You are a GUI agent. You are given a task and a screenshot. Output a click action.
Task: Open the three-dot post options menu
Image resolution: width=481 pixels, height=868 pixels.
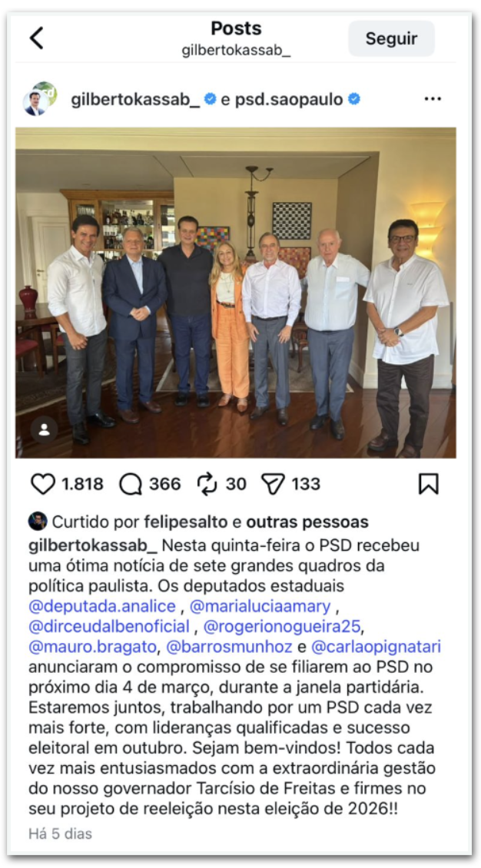(x=433, y=99)
